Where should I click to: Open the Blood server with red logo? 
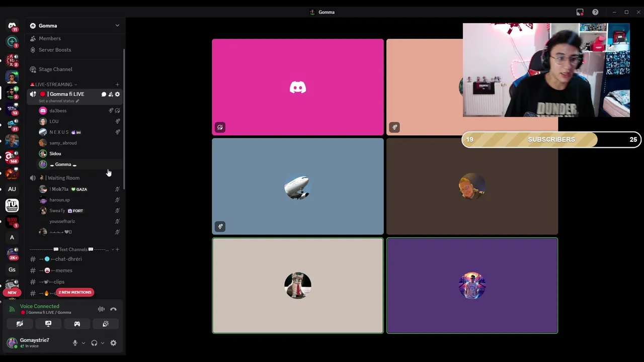tap(12, 222)
